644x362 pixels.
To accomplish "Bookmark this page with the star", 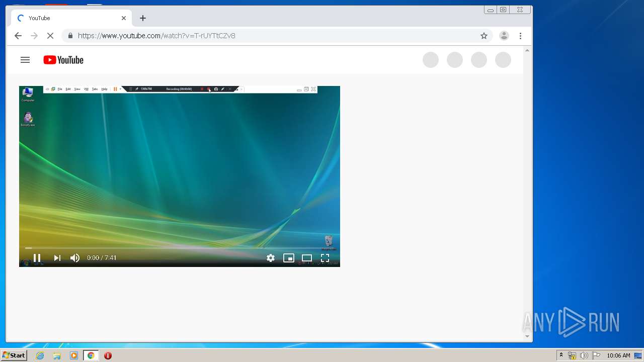I will [x=484, y=36].
